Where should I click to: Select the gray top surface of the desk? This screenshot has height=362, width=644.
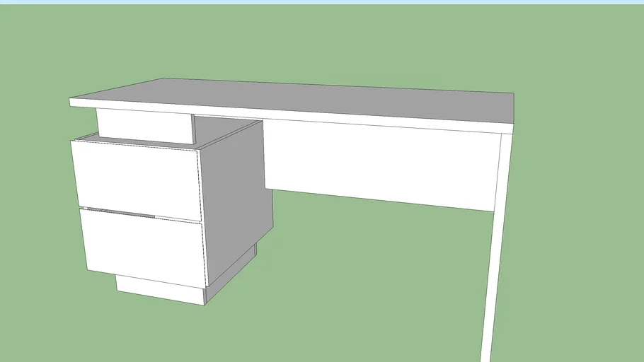click(297, 99)
